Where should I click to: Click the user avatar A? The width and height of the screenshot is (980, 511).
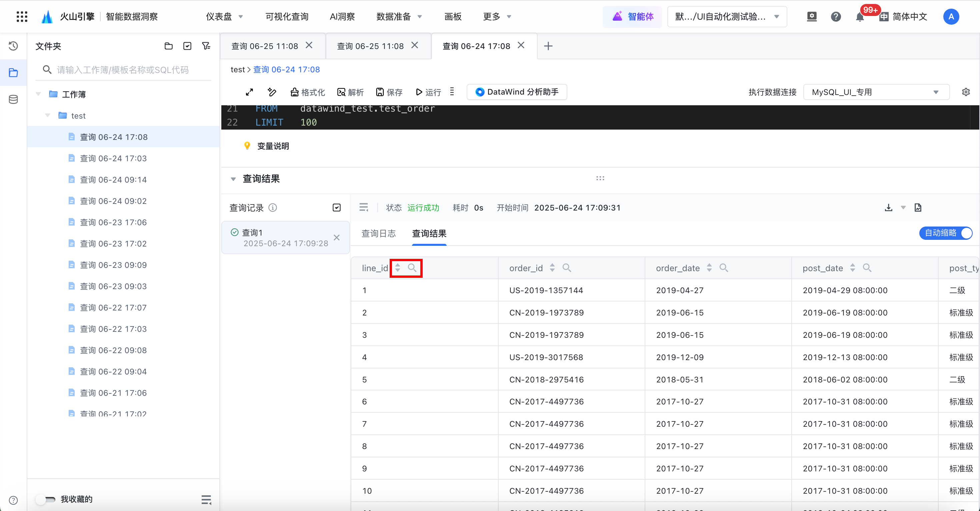click(951, 16)
